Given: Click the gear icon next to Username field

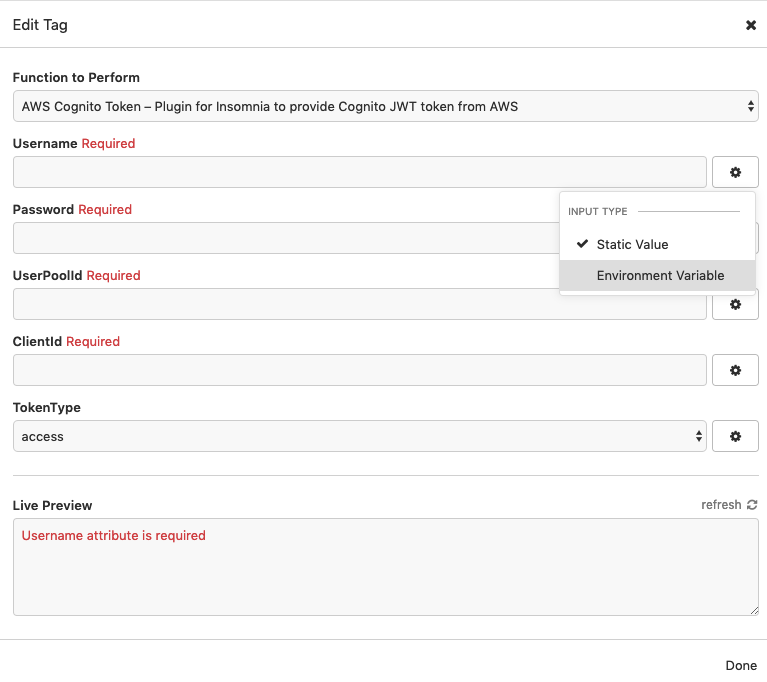Looking at the screenshot, I should pyautogui.click(x=735, y=172).
